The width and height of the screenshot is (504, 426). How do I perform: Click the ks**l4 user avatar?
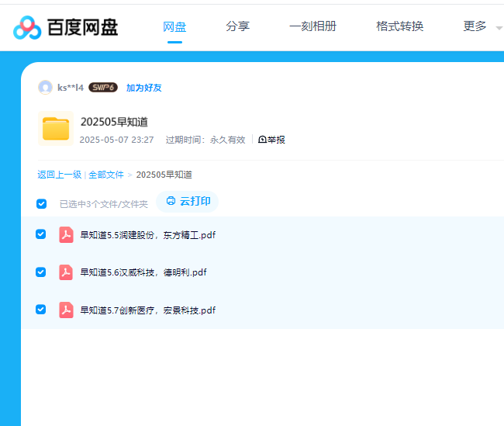pos(45,88)
